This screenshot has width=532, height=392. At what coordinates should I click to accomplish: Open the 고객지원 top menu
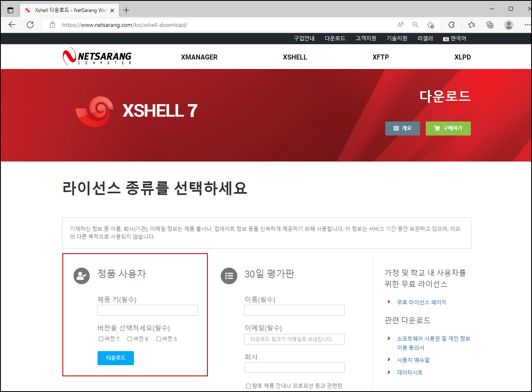coord(366,38)
